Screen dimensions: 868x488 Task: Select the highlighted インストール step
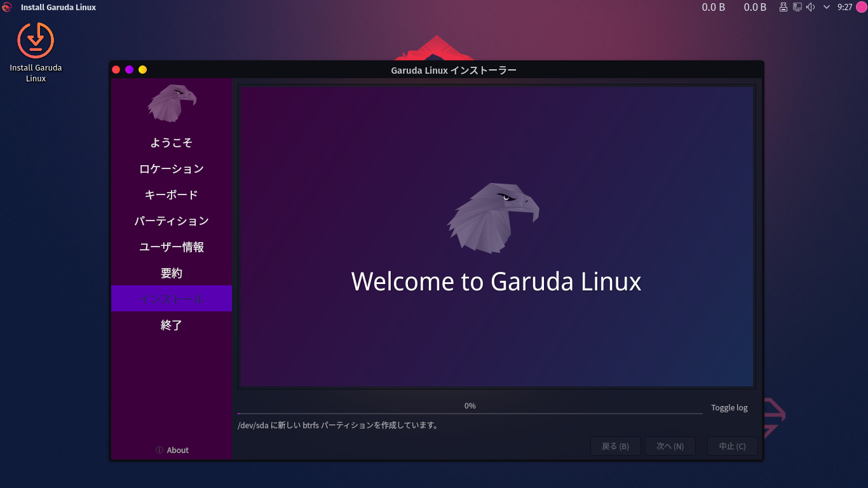coord(172,299)
